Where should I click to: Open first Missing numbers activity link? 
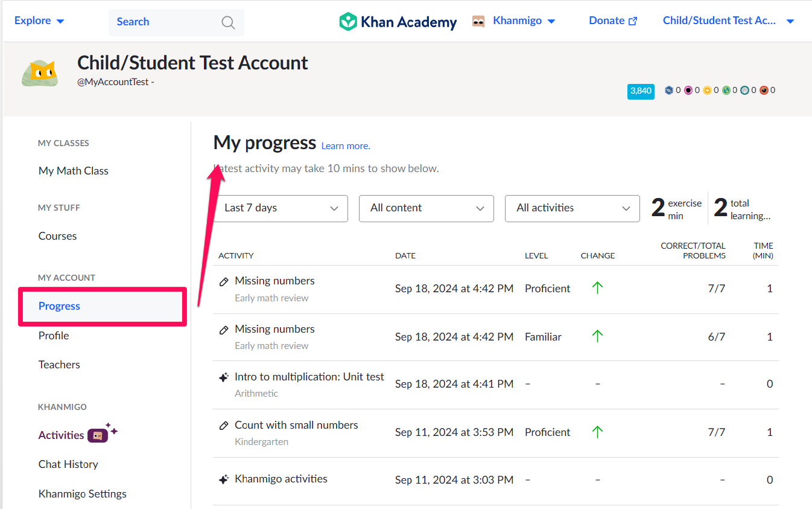(274, 281)
